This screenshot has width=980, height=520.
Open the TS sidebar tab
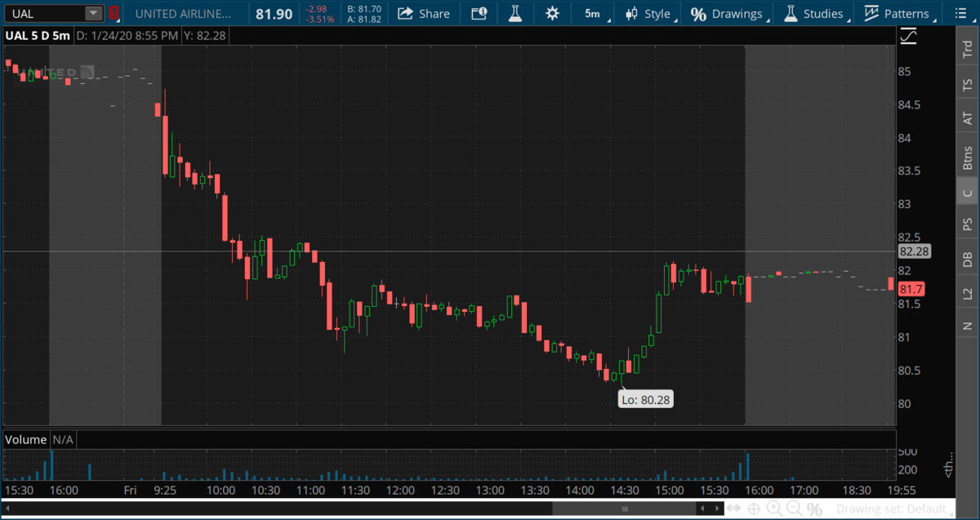tap(968, 84)
